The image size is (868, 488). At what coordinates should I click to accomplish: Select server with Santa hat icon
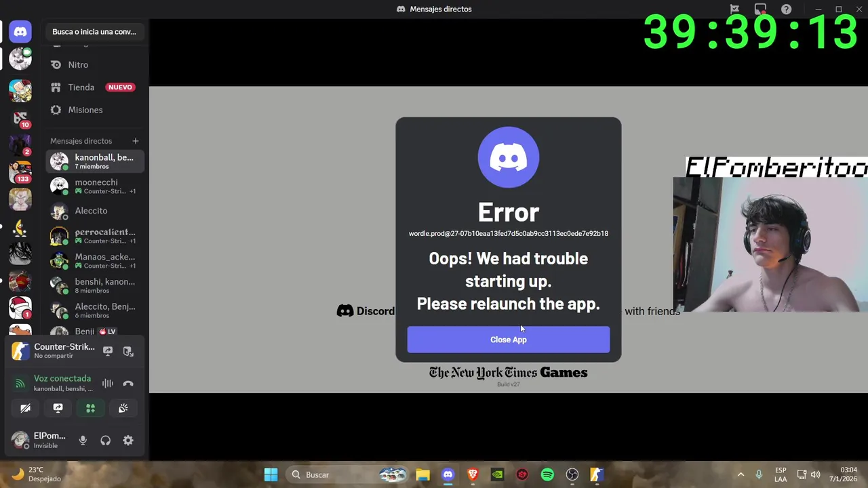coord(20,308)
